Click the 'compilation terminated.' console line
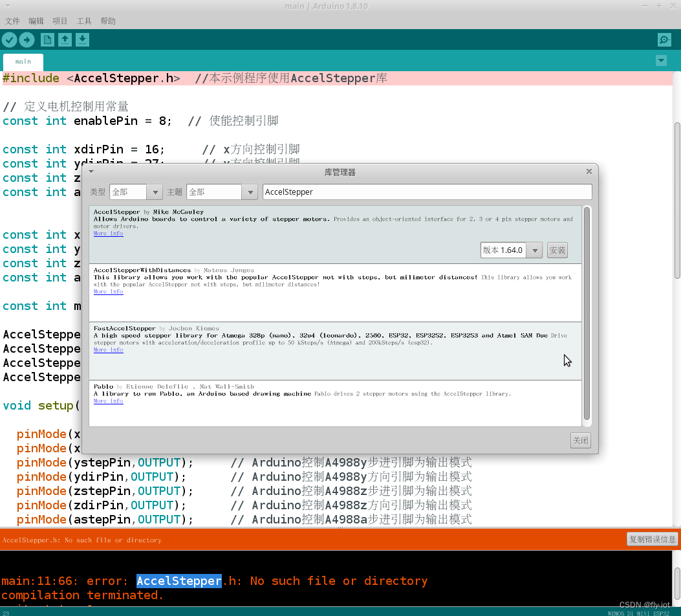Image resolution: width=681 pixels, height=616 pixels. (82, 595)
